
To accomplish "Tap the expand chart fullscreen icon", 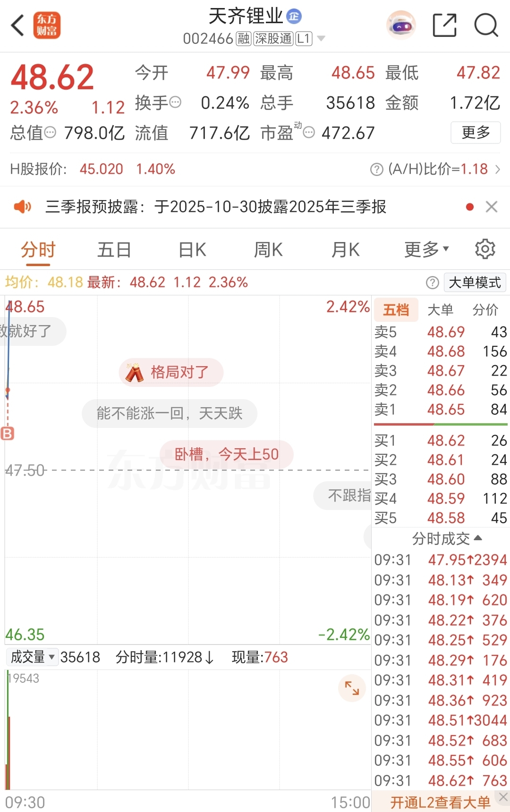I will point(352,688).
